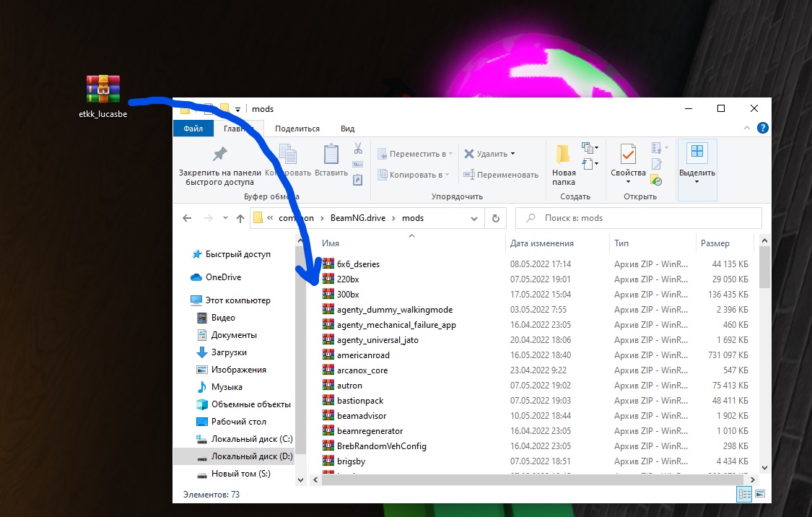The height and width of the screenshot is (517, 812).
Task: Click the OneDrive cloud icon
Action: coord(196,277)
